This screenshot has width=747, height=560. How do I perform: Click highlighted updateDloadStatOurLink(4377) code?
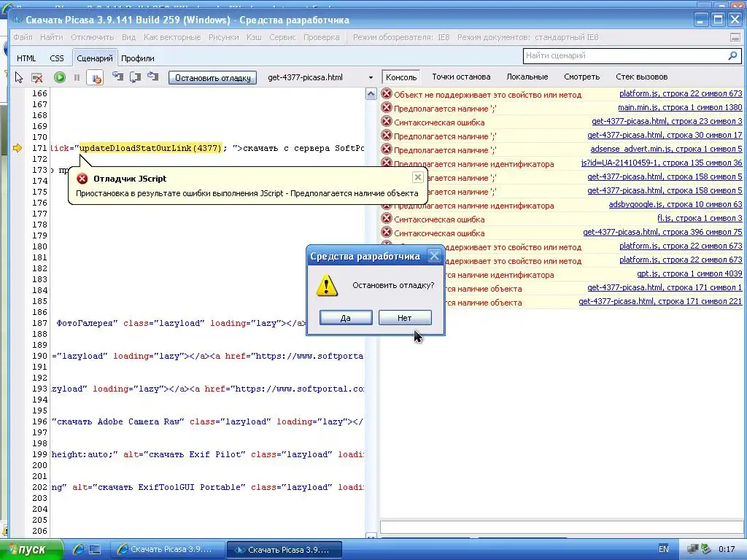(150, 148)
